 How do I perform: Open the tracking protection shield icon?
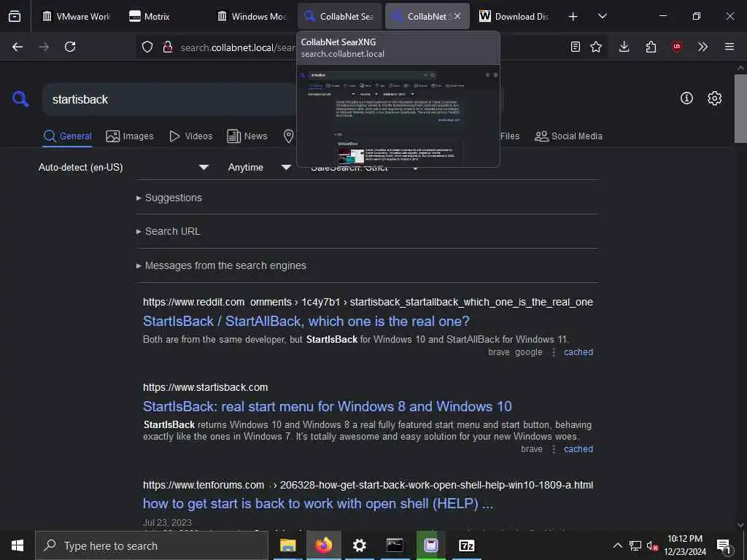(x=147, y=47)
